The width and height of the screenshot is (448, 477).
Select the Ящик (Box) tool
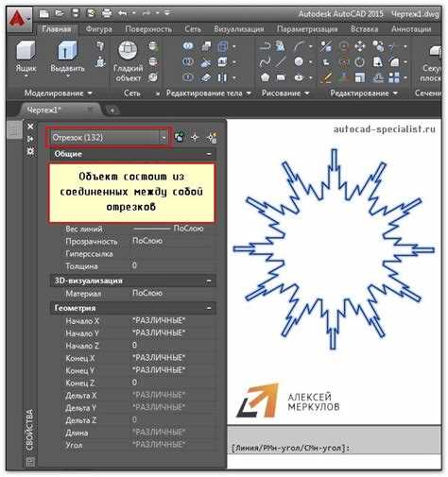pyautogui.click(x=26, y=58)
